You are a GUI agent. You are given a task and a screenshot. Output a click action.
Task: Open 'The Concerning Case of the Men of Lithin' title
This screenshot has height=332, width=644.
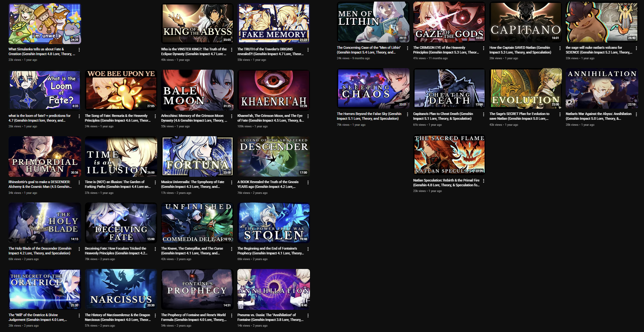[369, 50]
